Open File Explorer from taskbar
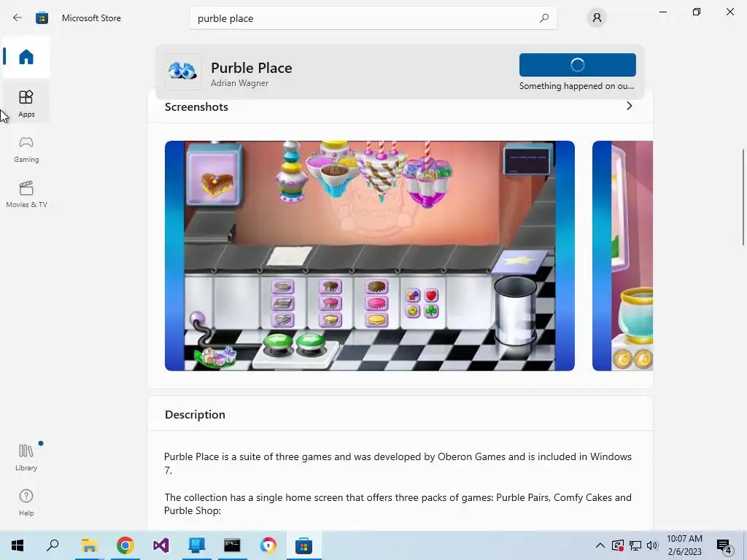This screenshot has width=747, height=560. click(89, 545)
